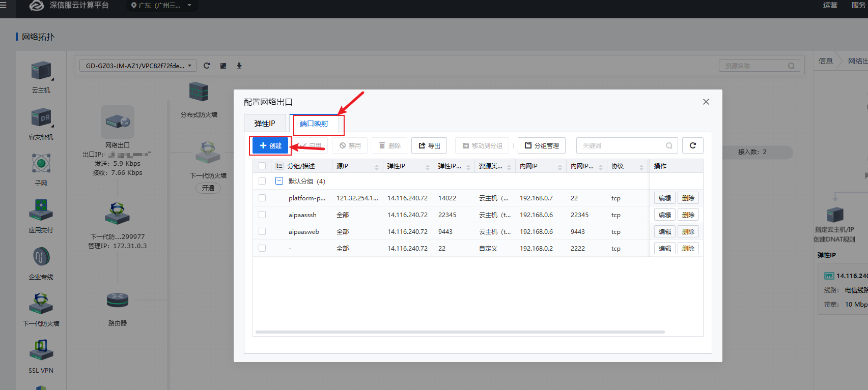The height and width of the screenshot is (390, 868).
Task: Click the 关键词 search input field
Action: [x=621, y=145]
